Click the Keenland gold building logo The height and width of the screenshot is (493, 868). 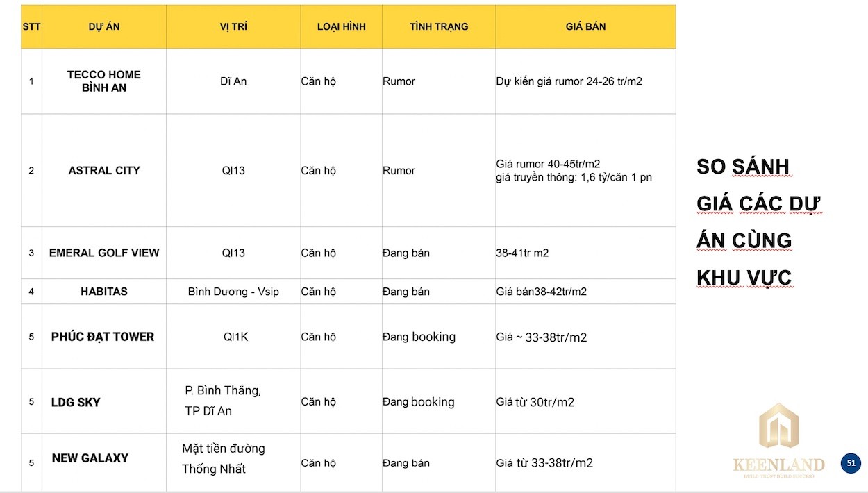778,427
